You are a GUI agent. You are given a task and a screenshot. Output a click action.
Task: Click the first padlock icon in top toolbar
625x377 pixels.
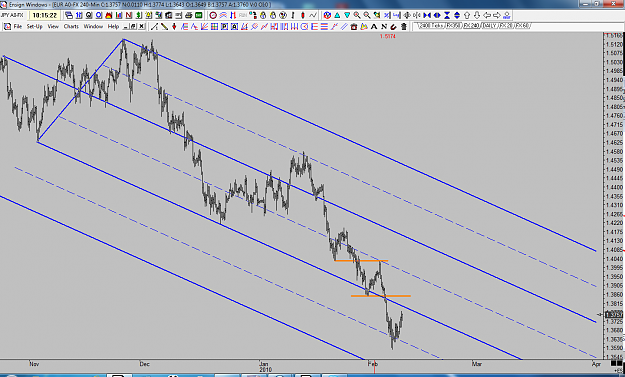pos(263,15)
